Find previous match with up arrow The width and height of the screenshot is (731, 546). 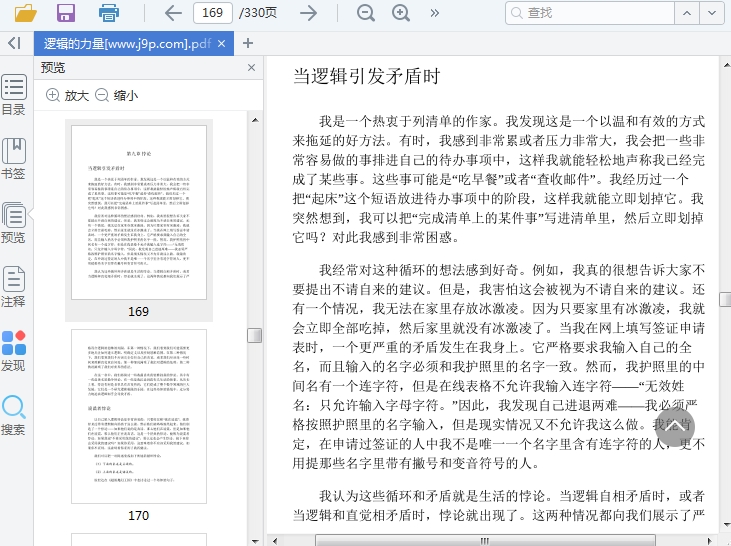(687, 13)
